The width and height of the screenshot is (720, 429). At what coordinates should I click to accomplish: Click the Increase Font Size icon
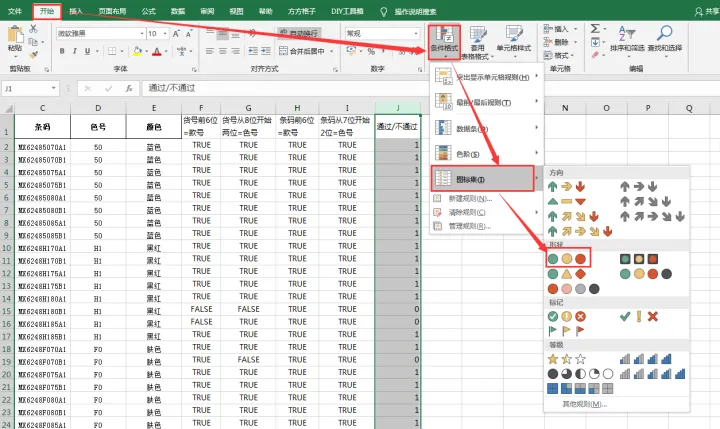176,34
